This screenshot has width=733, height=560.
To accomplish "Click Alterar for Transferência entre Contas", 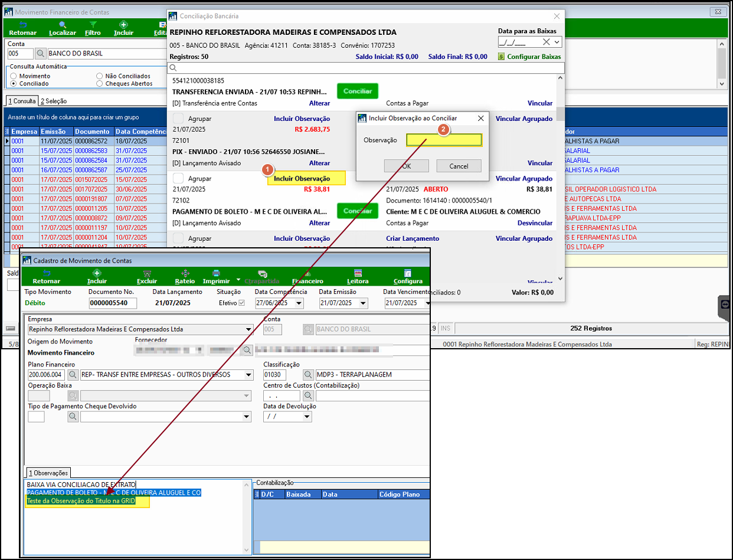I will [x=319, y=103].
